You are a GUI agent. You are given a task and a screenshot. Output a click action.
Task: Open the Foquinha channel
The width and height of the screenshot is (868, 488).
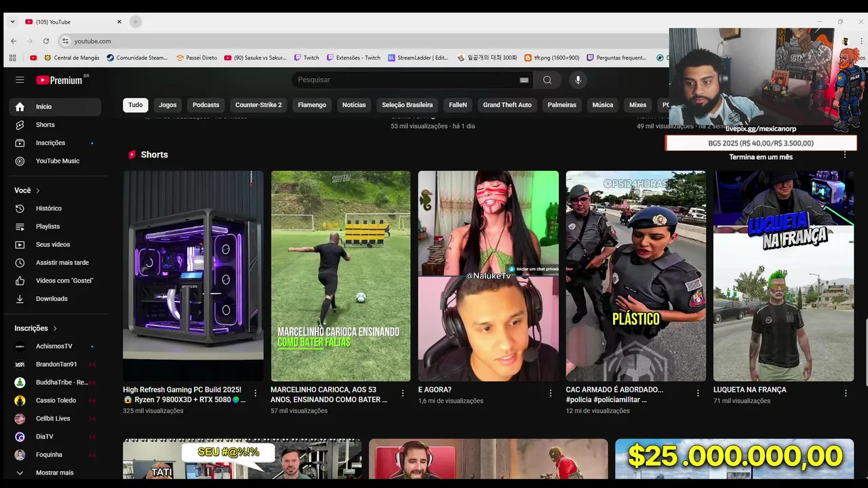(x=55, y=455)
